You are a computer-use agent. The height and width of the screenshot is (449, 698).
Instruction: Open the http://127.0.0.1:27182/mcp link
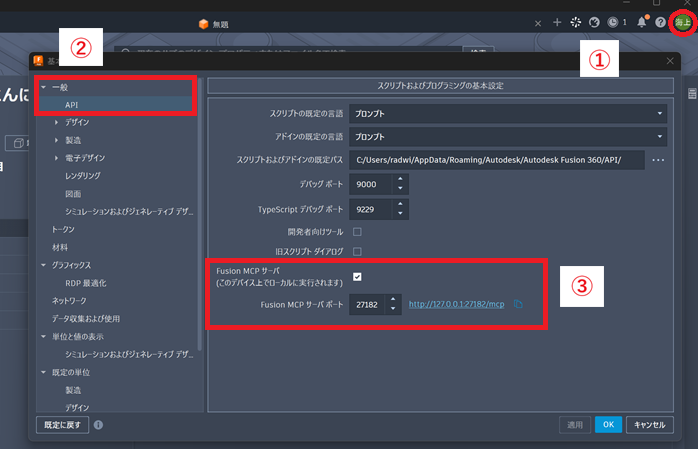click(457, 304)
